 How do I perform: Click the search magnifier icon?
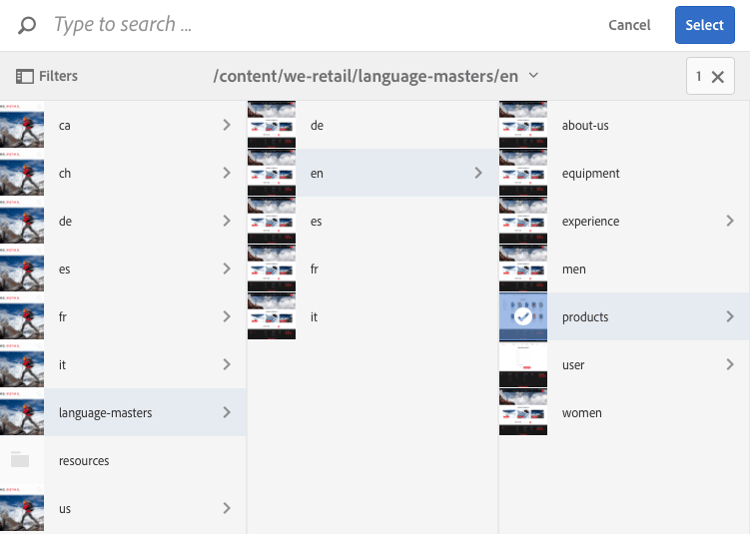pyautogui.click(x=28, y=25)
